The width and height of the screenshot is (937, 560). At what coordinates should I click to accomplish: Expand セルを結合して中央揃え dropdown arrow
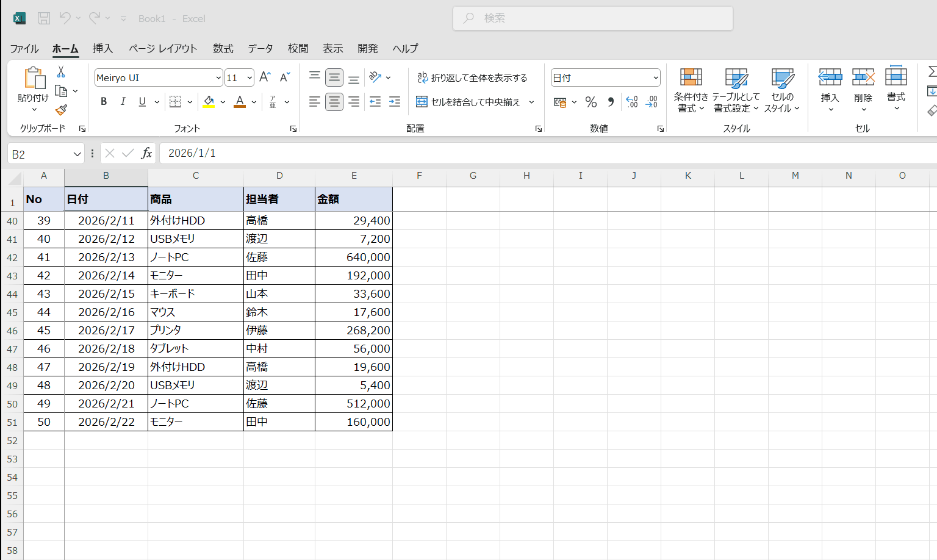(531, 102)
